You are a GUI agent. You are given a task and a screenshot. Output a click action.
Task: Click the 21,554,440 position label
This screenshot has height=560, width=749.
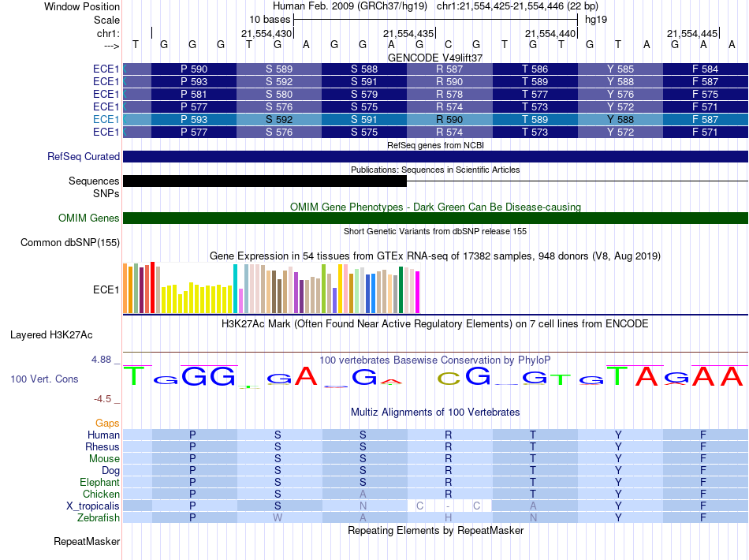[550, 33]
